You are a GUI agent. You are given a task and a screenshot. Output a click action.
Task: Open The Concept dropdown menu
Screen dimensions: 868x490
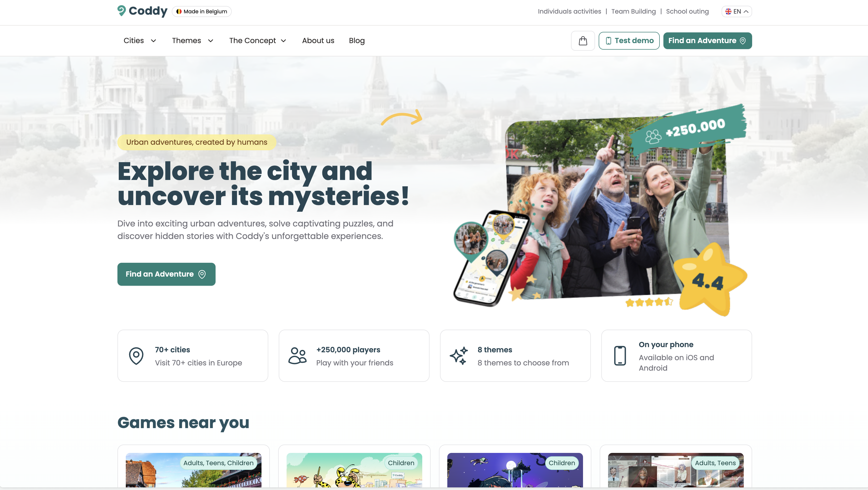pyautogui.click(x=257, y=41)
